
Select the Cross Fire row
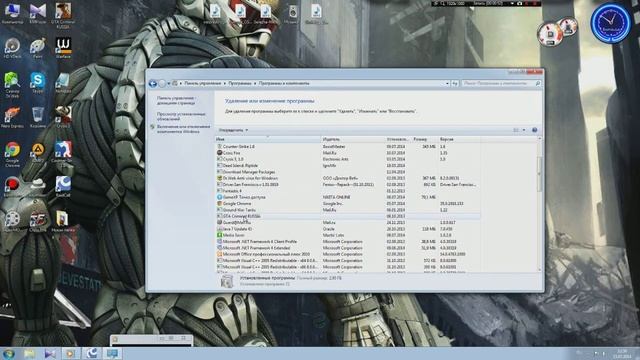click(x=348, y=153)
